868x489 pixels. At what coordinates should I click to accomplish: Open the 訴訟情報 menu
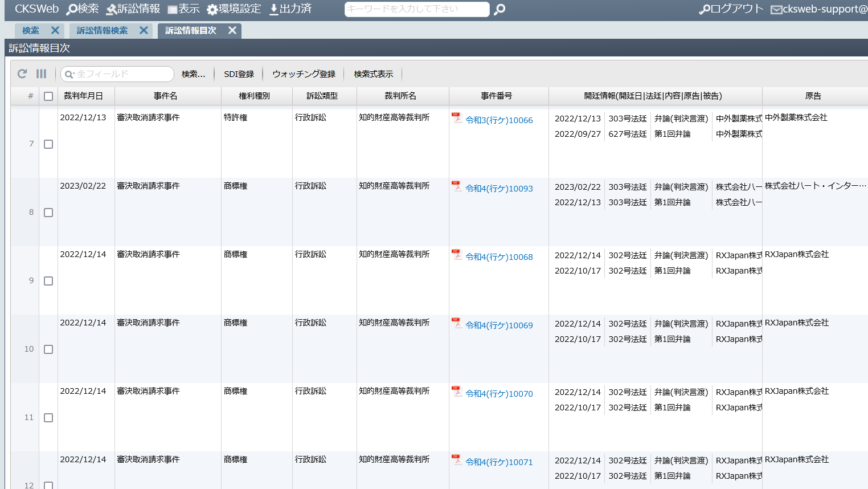[133, 9]
